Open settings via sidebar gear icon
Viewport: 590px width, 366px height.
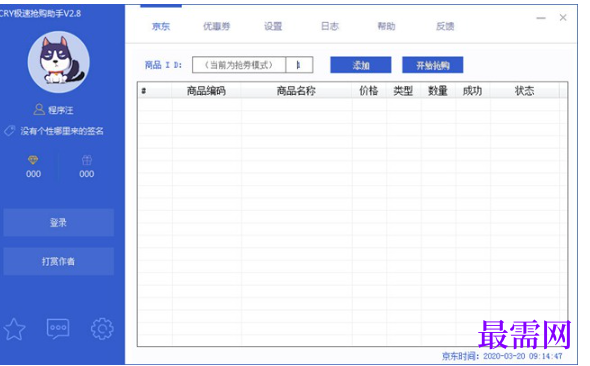click(102, 329)
